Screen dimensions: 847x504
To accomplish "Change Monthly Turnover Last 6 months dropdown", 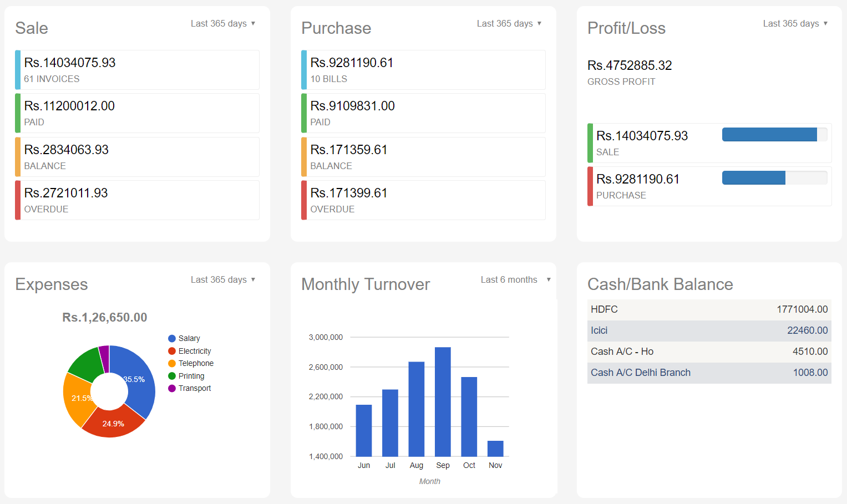I will point(515,280).
